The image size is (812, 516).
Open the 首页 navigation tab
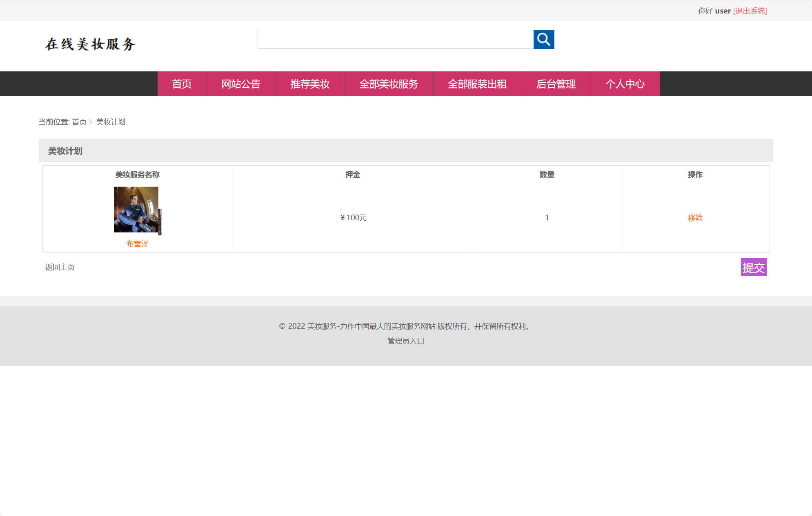(182, 84)
